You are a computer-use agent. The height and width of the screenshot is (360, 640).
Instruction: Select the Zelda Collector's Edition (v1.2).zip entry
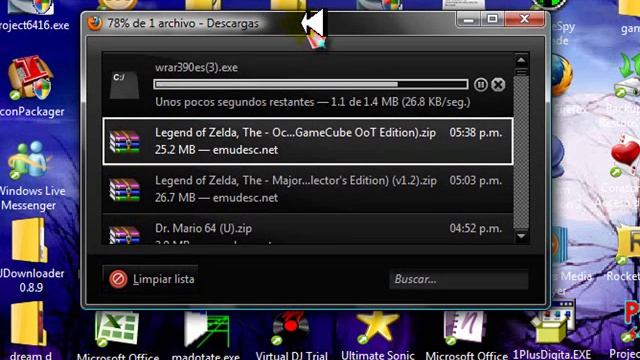pyautogui.click(x=308, y=189)
